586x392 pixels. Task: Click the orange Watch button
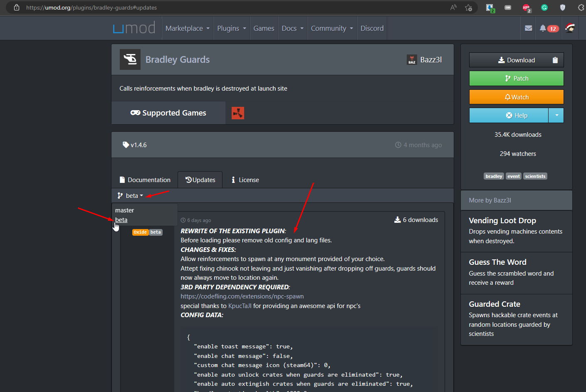(x=517, y=97)
